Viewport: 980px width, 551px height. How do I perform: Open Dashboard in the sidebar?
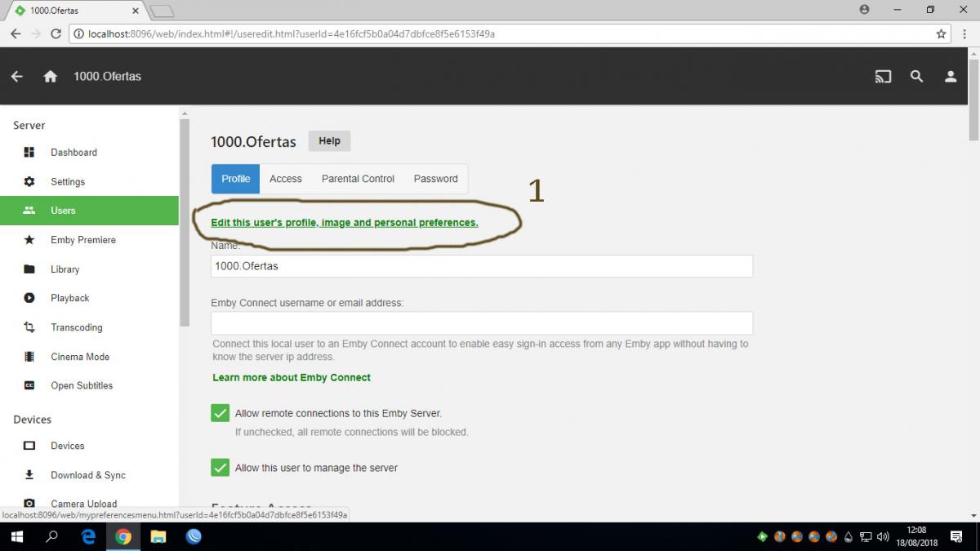[89, 153]
